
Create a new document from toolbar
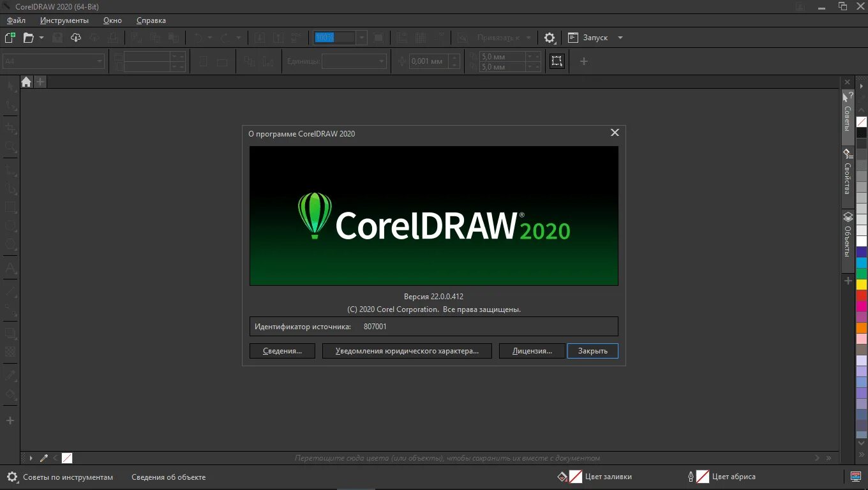pyautogui.click(x=10, y=38)
